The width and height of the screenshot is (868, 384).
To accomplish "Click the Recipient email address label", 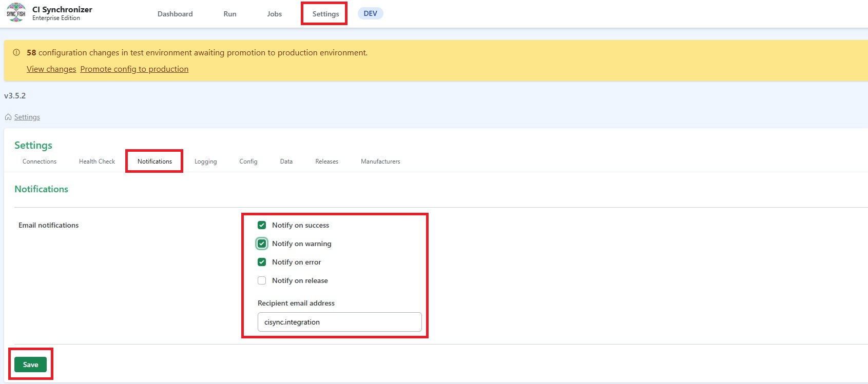I will pos(296,303).
